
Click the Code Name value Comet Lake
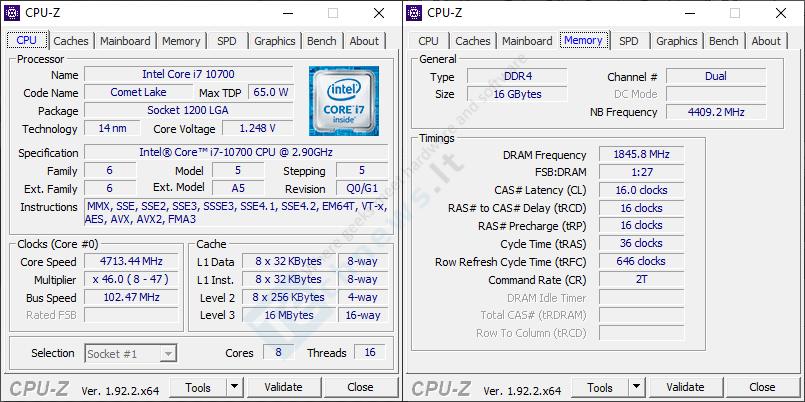(139, 92)
